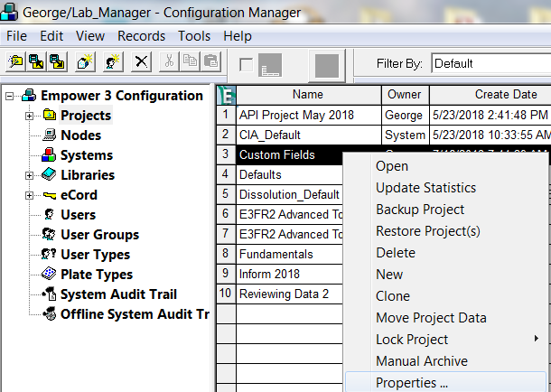The height and width of the screenshot is (392, 551).
Task: Open the Lock Project submenu arrow
Action: 537,339
